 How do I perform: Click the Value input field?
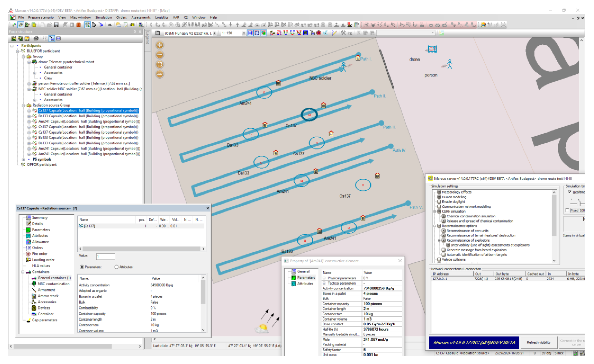tap(106, 256)
